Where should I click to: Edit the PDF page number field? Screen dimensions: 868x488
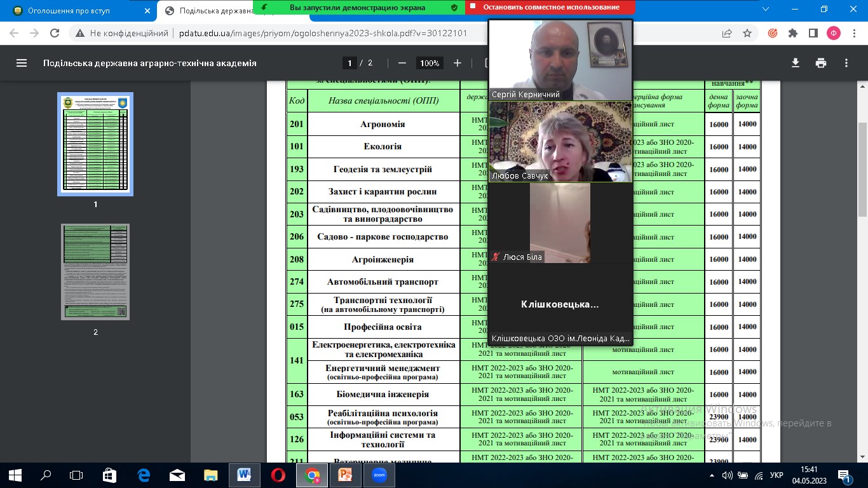coord(349,63)
